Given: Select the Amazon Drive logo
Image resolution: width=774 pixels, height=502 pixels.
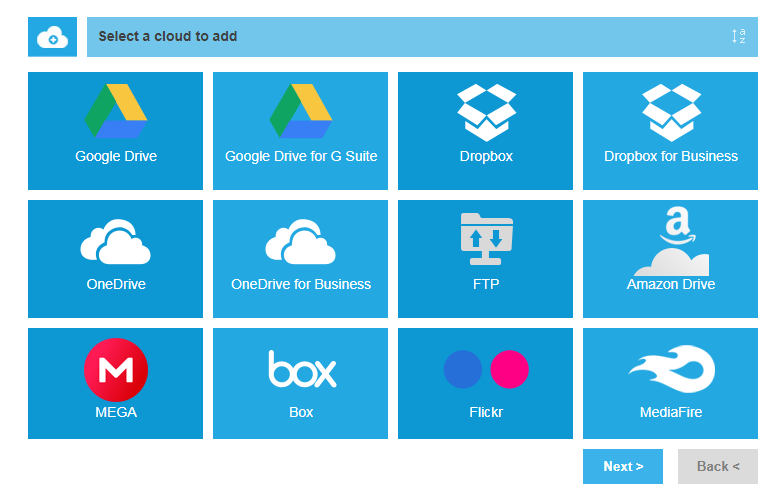Looking at the screenshot, I should coord(671,241).
